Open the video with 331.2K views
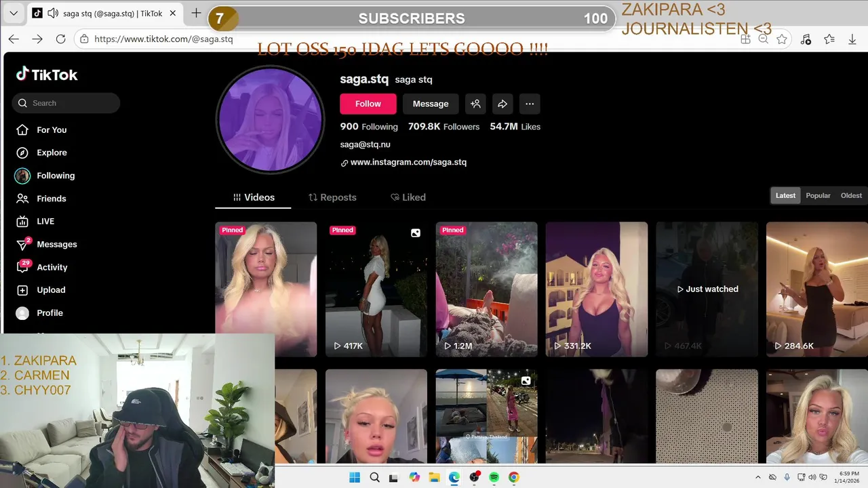 click(x=597, y=289)
